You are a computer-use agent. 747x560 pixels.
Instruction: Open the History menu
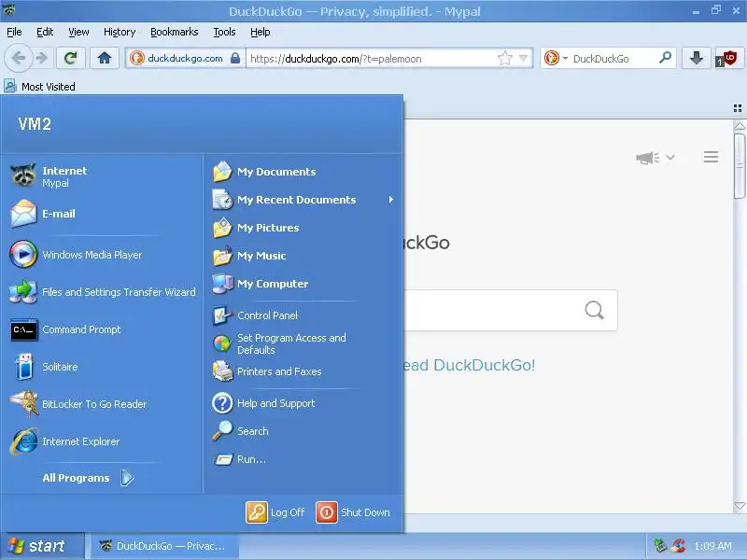coord(120,32)
